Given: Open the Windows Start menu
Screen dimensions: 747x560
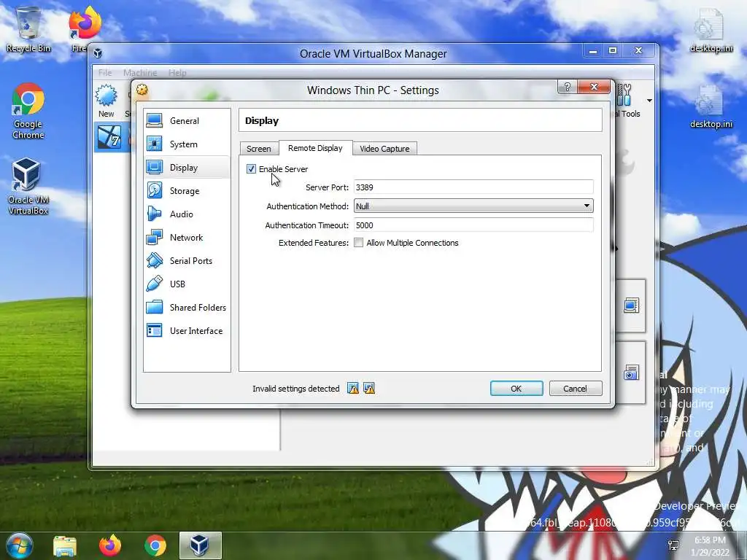Looking at the screenshot, I should pos(19,545).
